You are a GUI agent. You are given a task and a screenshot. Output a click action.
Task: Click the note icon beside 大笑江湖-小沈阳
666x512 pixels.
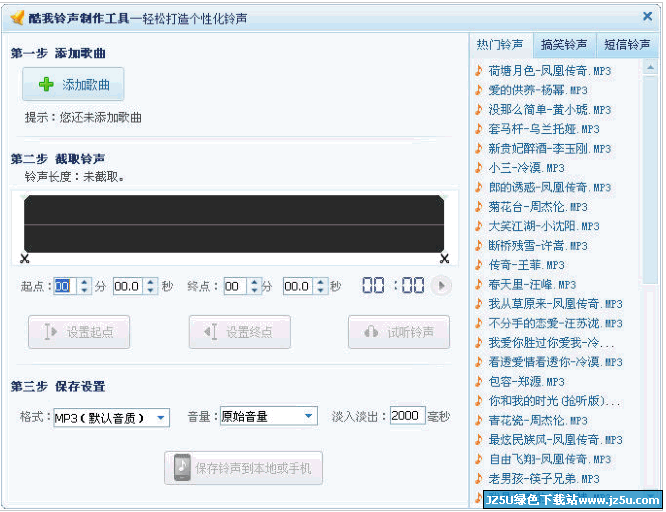click(x=479, y=226)
